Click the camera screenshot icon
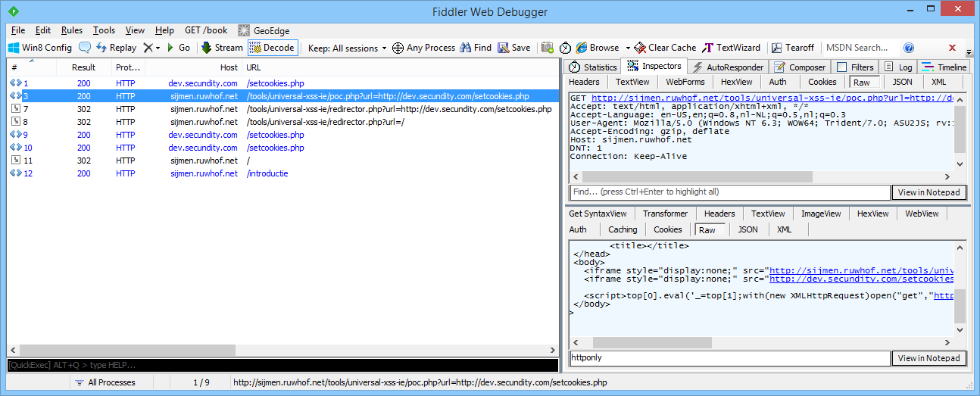This screenshot has height=396, width=980. coord(547,48)
